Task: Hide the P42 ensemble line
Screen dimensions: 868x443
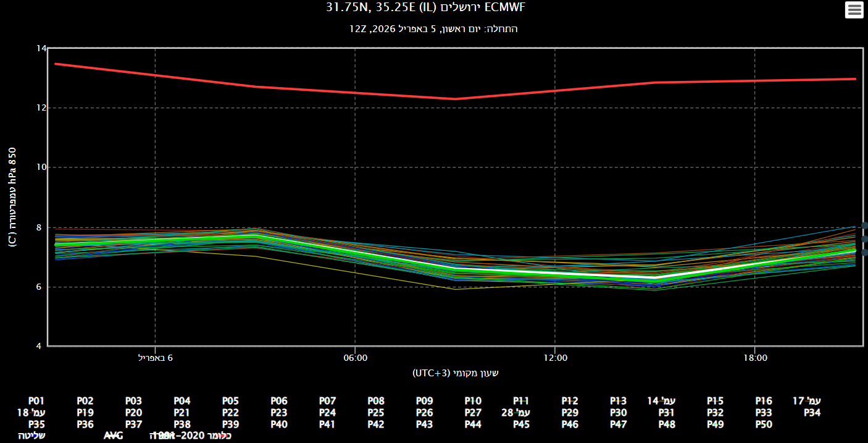Action: [x=376, y=424]
